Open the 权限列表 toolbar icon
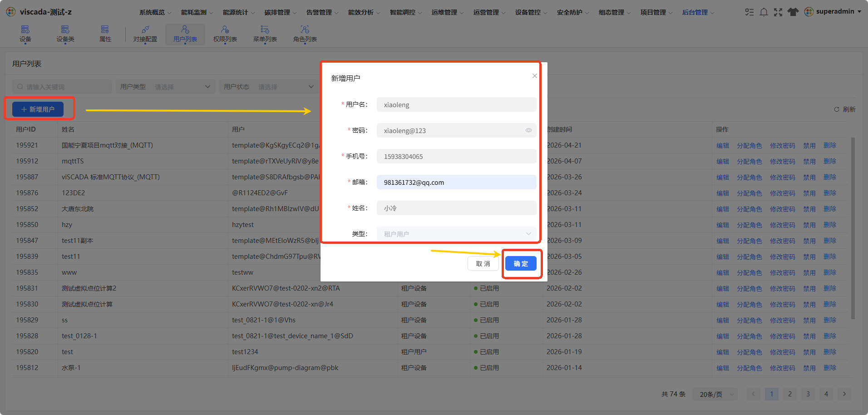868x415 pixels. 225,34
